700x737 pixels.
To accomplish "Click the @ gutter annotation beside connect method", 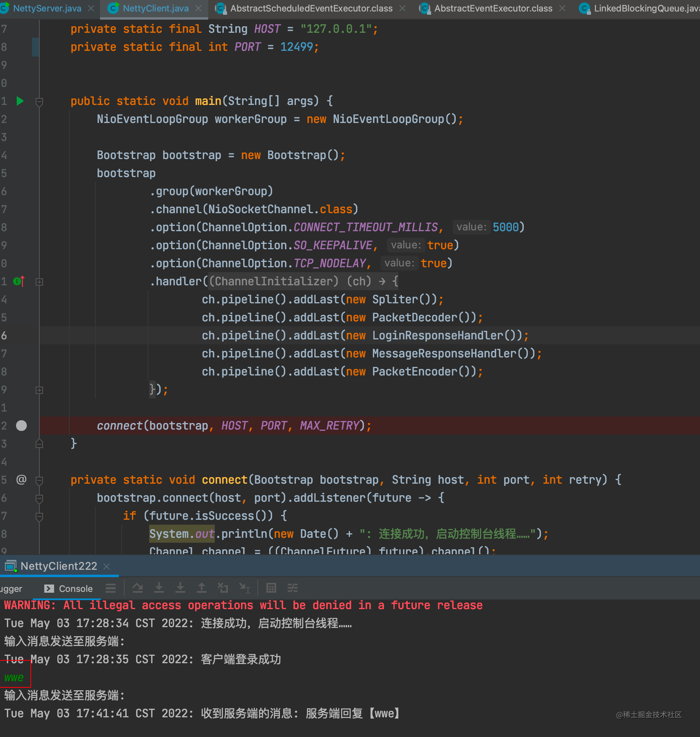I will (21, 479).
